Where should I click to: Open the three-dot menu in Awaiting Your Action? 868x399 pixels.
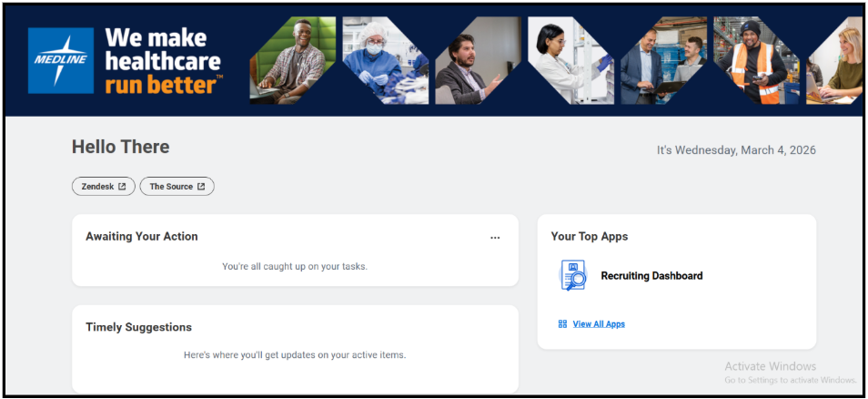[495, 238]
